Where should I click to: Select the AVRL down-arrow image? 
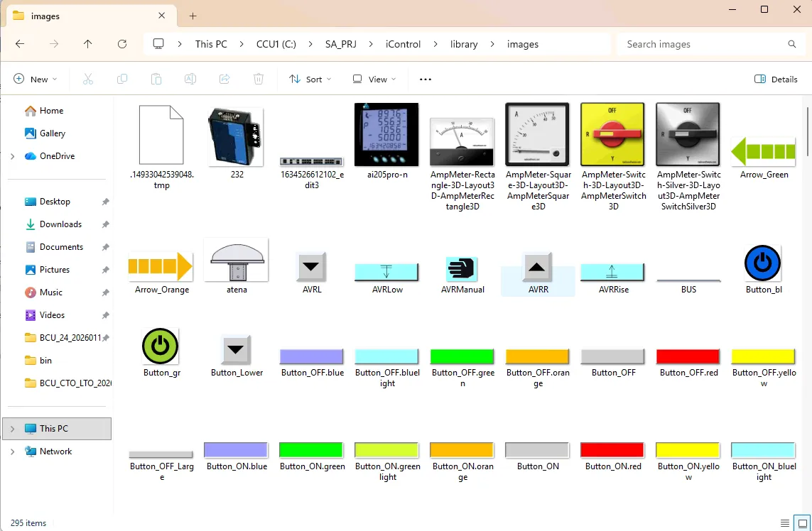312,274
